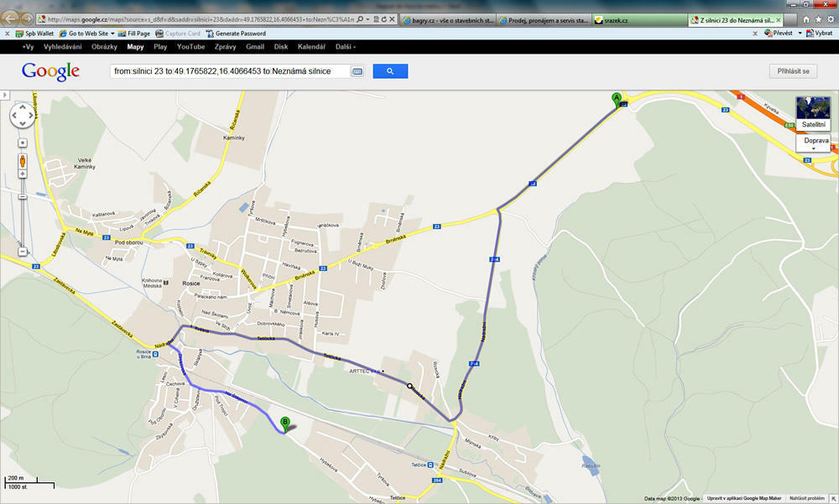Expand the Další menu in Google bar
Image resolution: width=839 pixels, height=504 pixels.
click(x=345, y=47)
